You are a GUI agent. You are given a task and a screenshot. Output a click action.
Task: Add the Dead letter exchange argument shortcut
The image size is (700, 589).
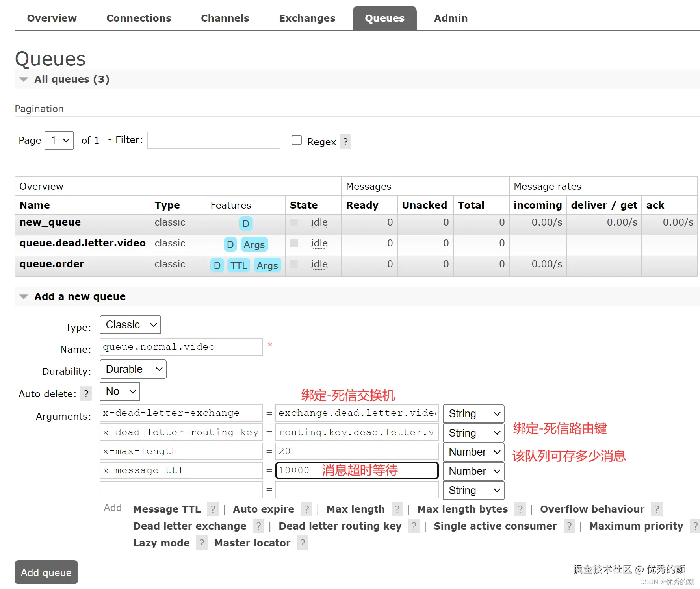click(189, 526)
